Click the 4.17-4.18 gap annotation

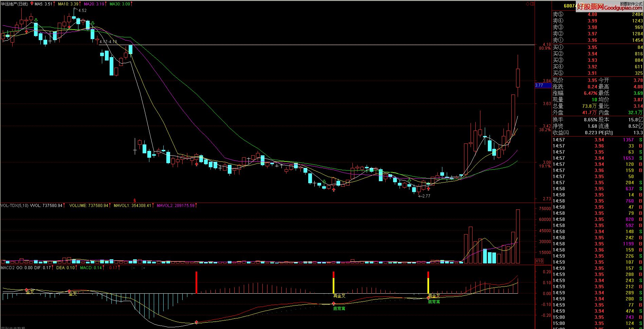click(108, 42)
